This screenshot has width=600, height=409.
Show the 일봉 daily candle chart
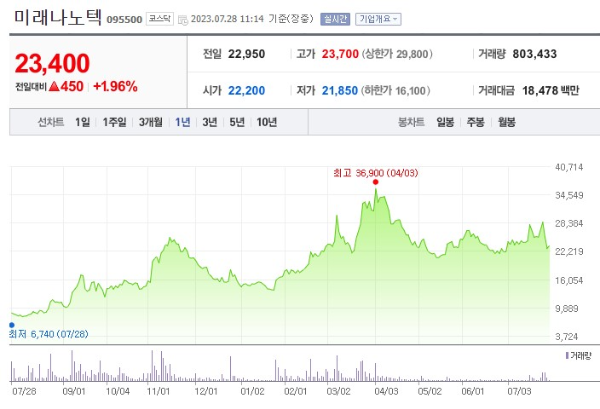point(445,122)
